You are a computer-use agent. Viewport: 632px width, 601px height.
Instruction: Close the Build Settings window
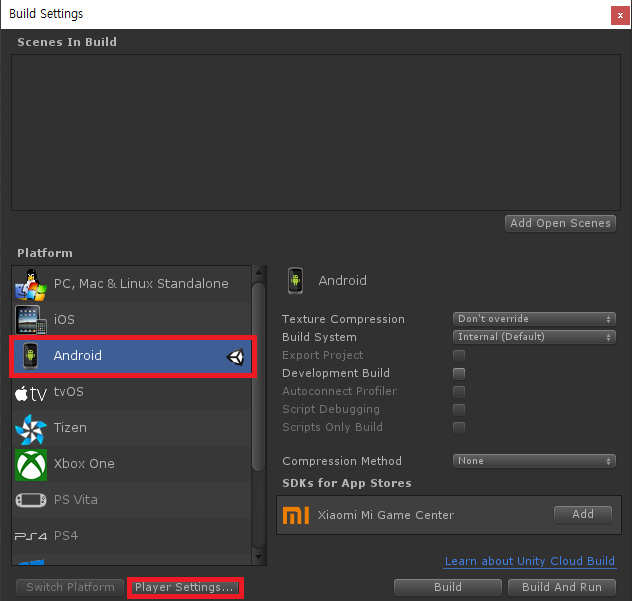click(x=620, y=16)
